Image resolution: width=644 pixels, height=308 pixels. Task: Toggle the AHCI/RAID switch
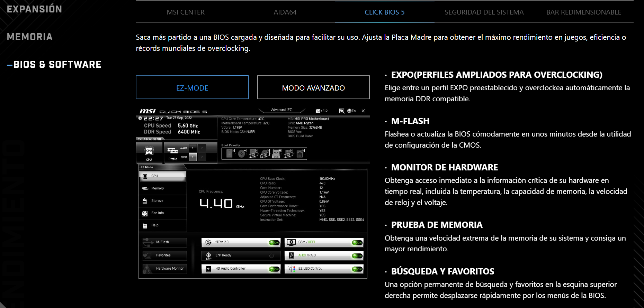point(357,256)
